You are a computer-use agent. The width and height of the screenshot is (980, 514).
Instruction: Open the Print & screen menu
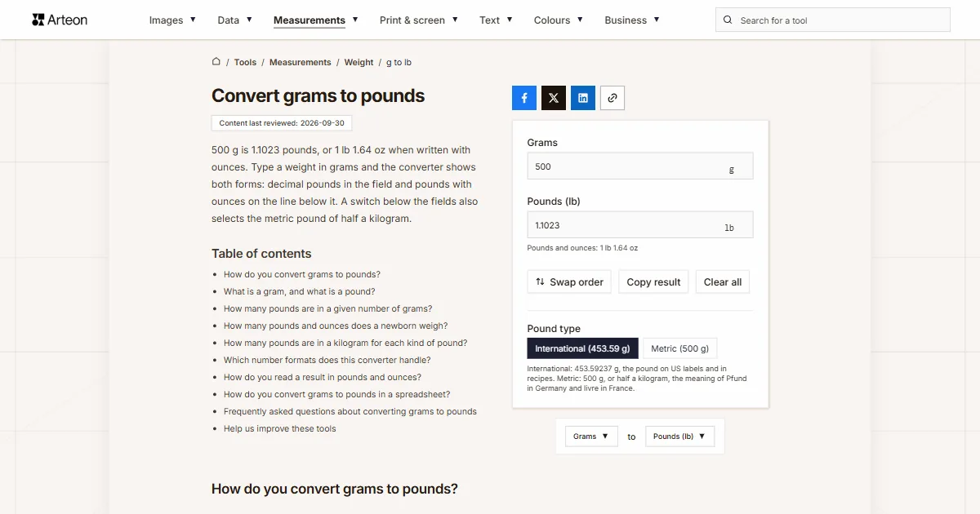click(x=419, y=20)
